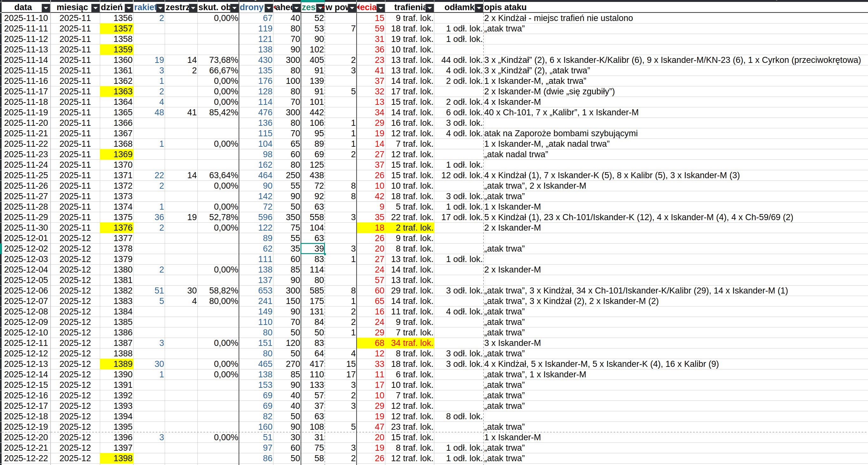Open the 'rakiety' column filter dropdown

(x=160, y=8)
